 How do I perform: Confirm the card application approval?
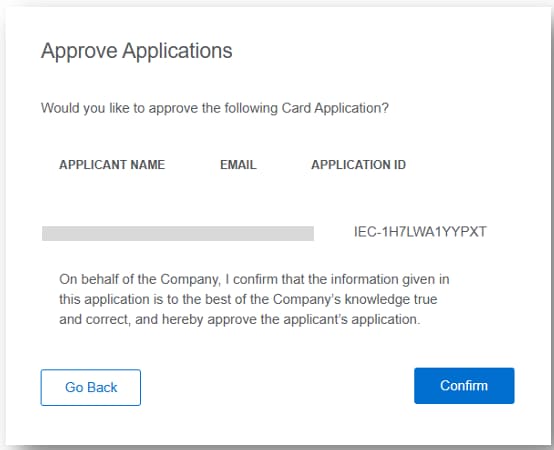464,386
